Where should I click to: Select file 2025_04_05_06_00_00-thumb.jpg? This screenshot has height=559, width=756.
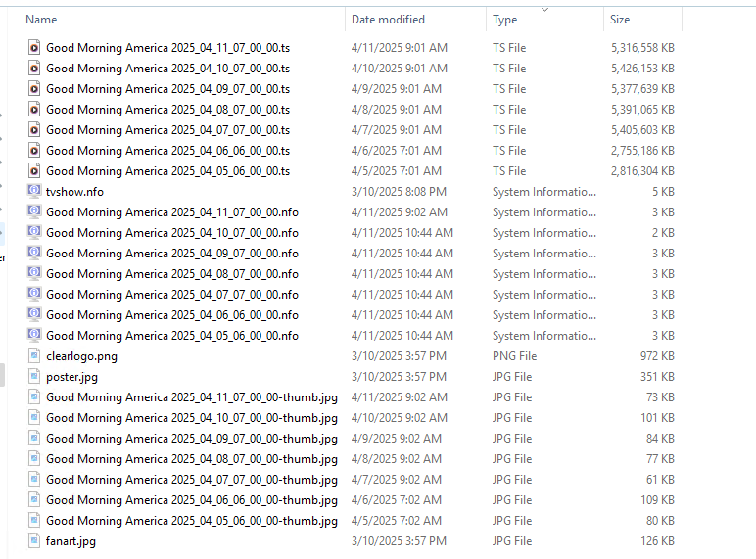(x=192, y=521)
